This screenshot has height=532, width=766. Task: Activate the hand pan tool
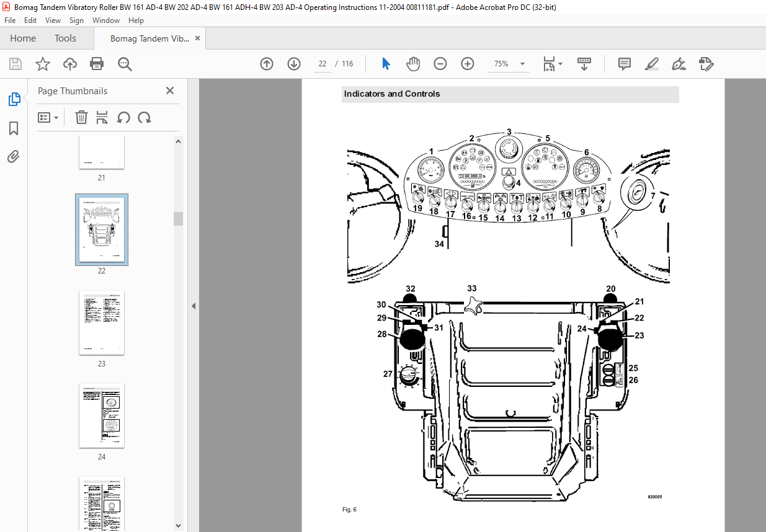point(413,64)
